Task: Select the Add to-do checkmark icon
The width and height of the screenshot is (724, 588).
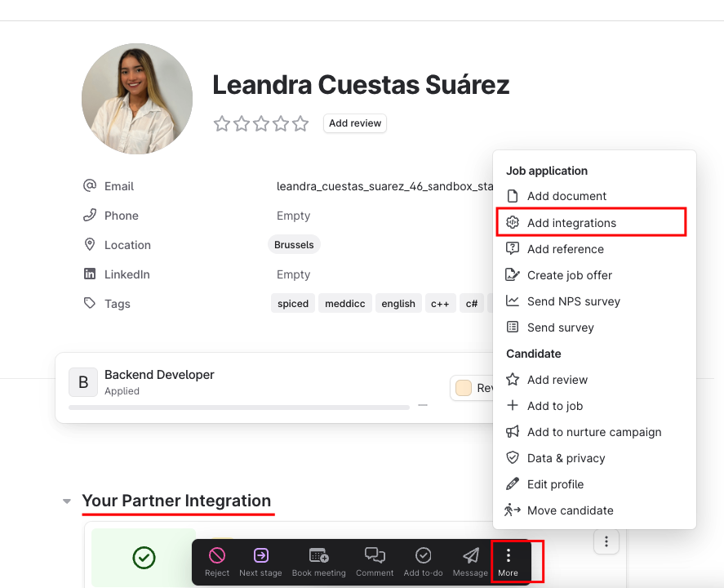Action: coord(423,555)
